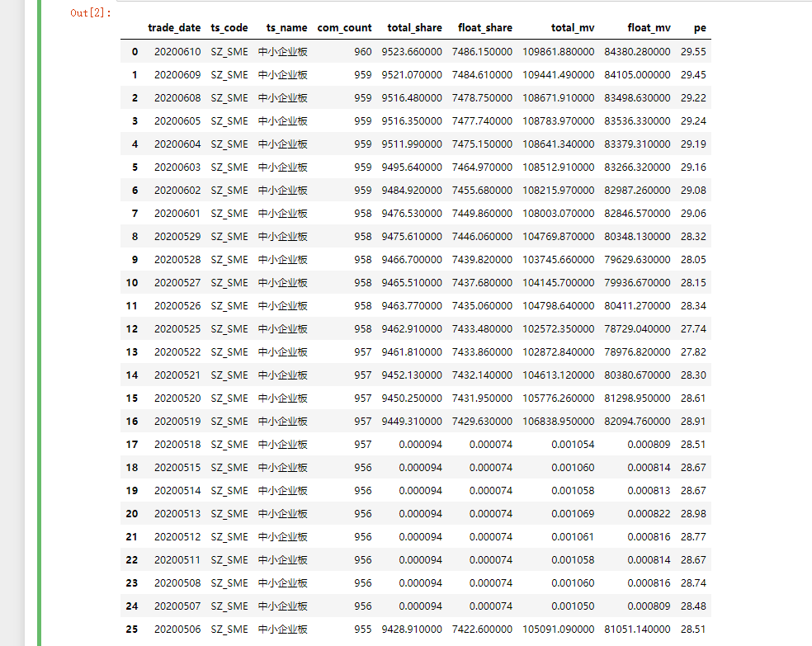Select the ts_name column header
Viewport: 812px width, 646px height.
(286, 27)
